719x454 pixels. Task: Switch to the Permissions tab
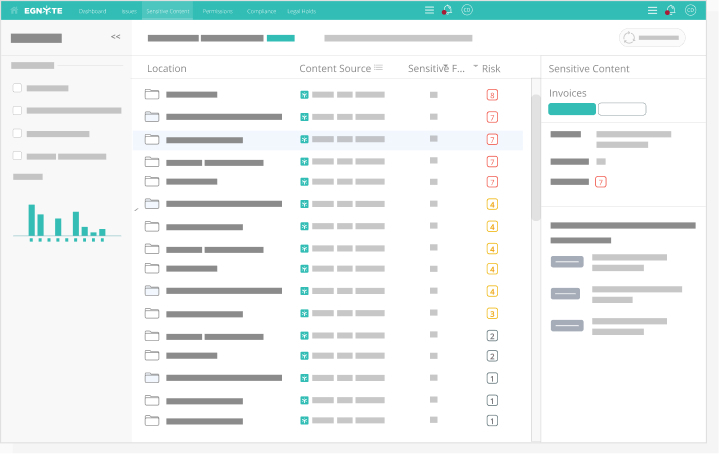(217, 11)
